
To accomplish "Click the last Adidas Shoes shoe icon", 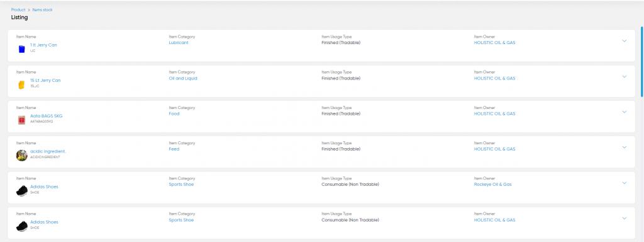I will 22,226.
